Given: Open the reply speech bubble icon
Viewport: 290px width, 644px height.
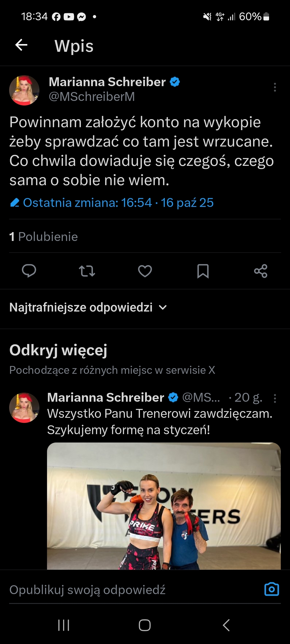Looking at the screenshot, I should 29,271.
